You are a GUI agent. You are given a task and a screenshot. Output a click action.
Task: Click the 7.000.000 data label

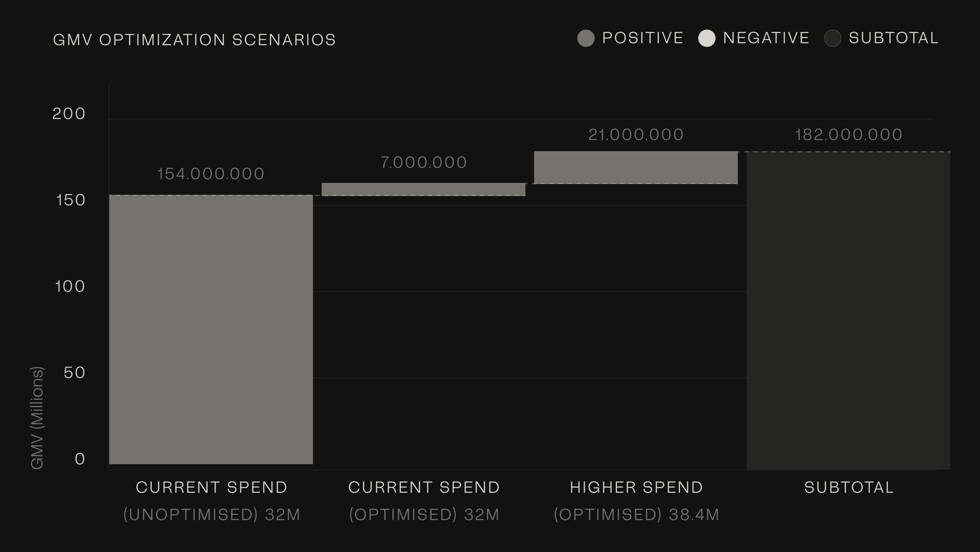click(423, 163)
